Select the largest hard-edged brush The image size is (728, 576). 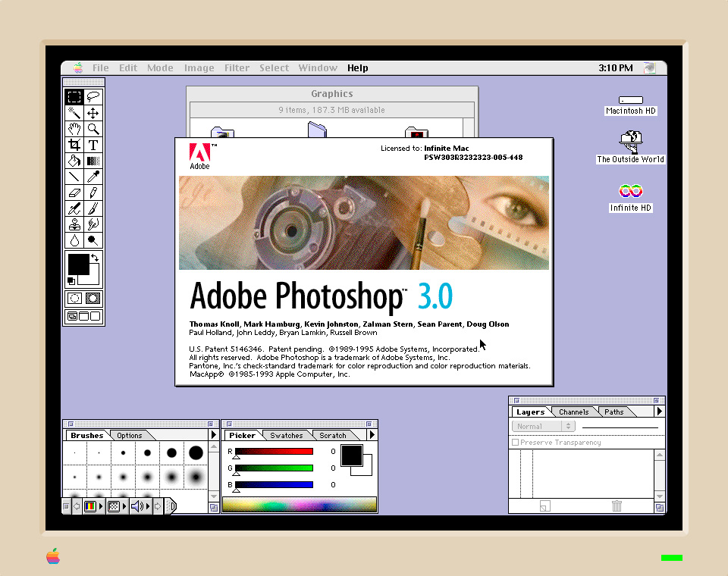(x=196, y=452)
